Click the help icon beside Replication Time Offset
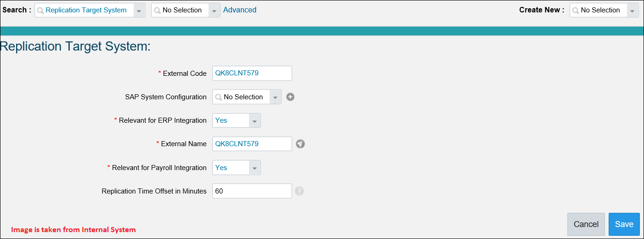644x239 pixels. (299, 191)
